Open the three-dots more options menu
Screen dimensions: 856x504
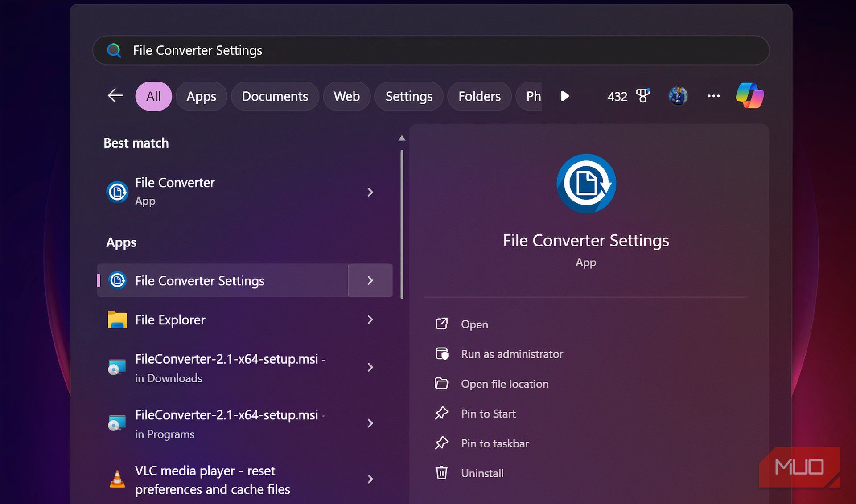(x=713, y=96)
